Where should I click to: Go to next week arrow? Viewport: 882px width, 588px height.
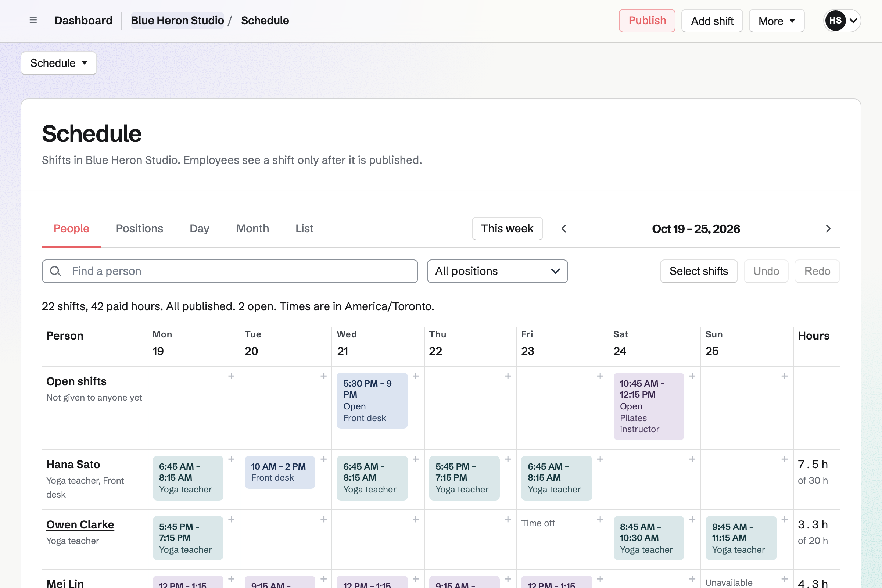pyautogui.click(x=828, y=229)
